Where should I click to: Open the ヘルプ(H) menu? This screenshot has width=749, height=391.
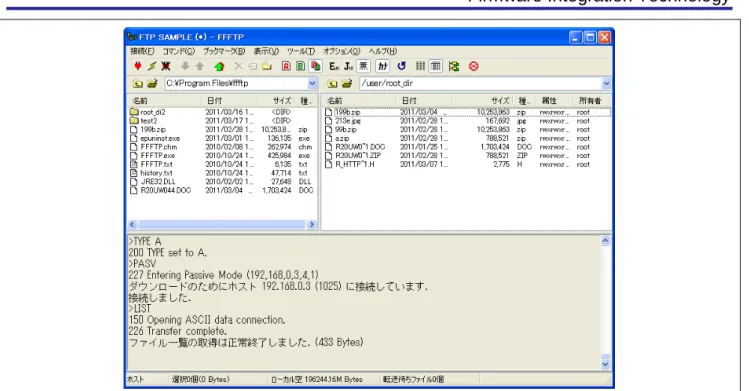(x=383, y=51)
